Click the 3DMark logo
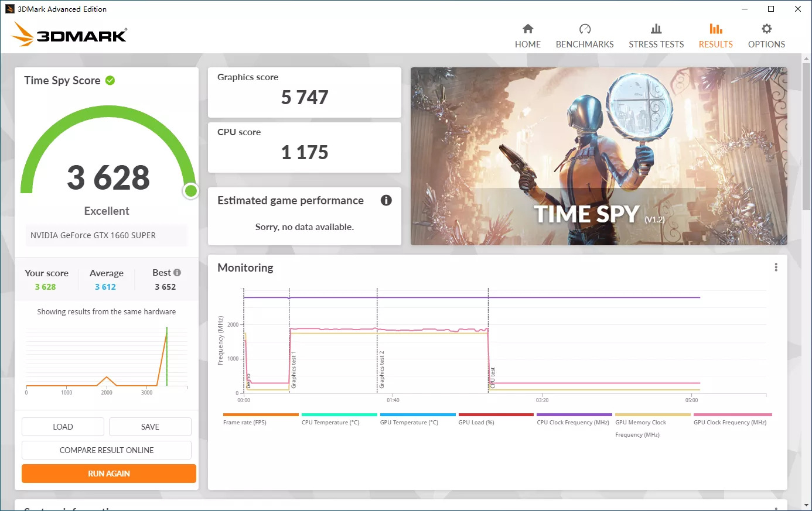Screen dimensions: 812x511 (69, 35)
